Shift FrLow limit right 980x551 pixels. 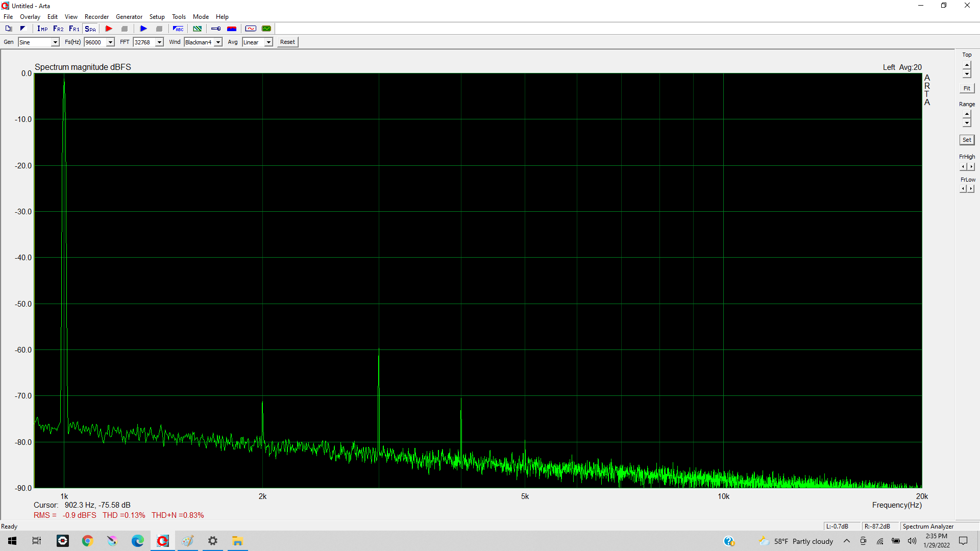coord(971,189)
